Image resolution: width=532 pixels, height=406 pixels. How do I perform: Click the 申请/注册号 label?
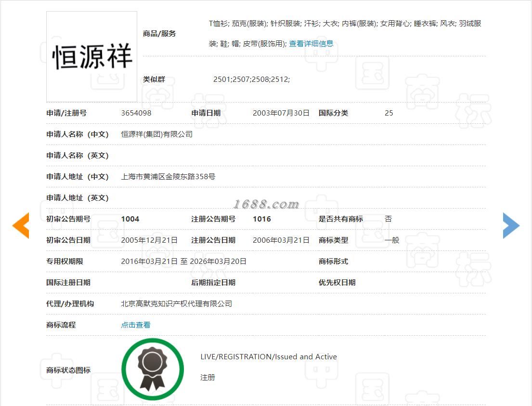66,113
